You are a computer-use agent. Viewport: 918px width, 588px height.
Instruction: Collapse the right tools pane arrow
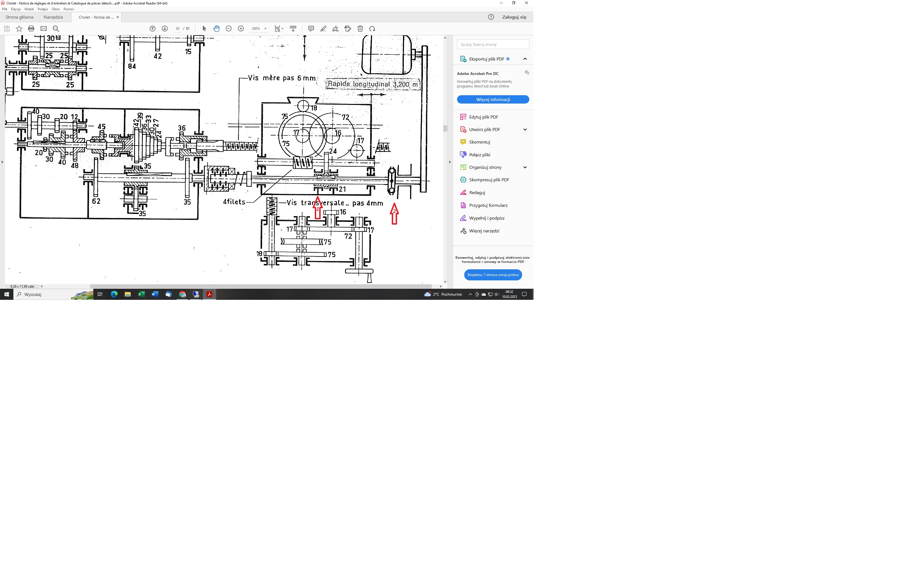pos(450,162)
